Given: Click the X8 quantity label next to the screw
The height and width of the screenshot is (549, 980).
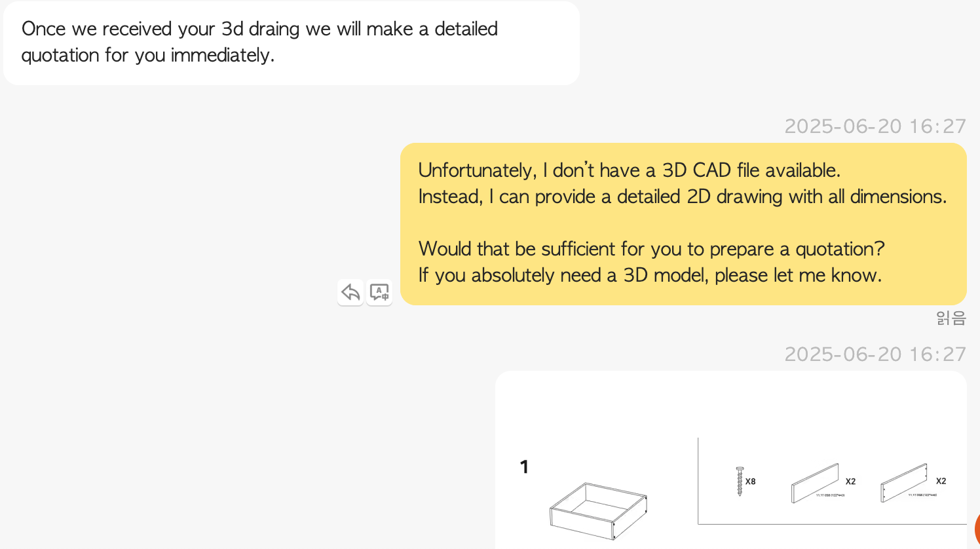Looking at the screenshot, I should click(751, 482).
